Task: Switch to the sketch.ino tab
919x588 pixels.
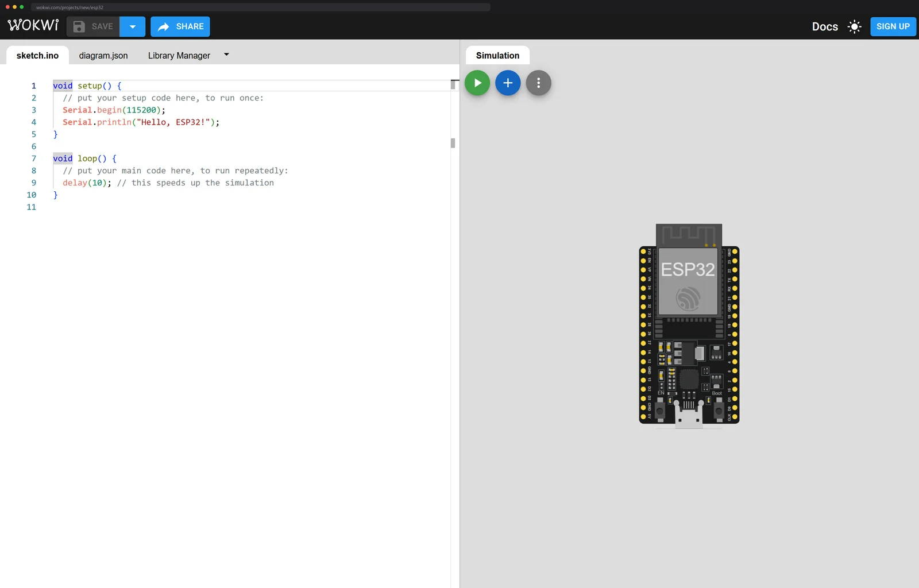Action: 37,56
